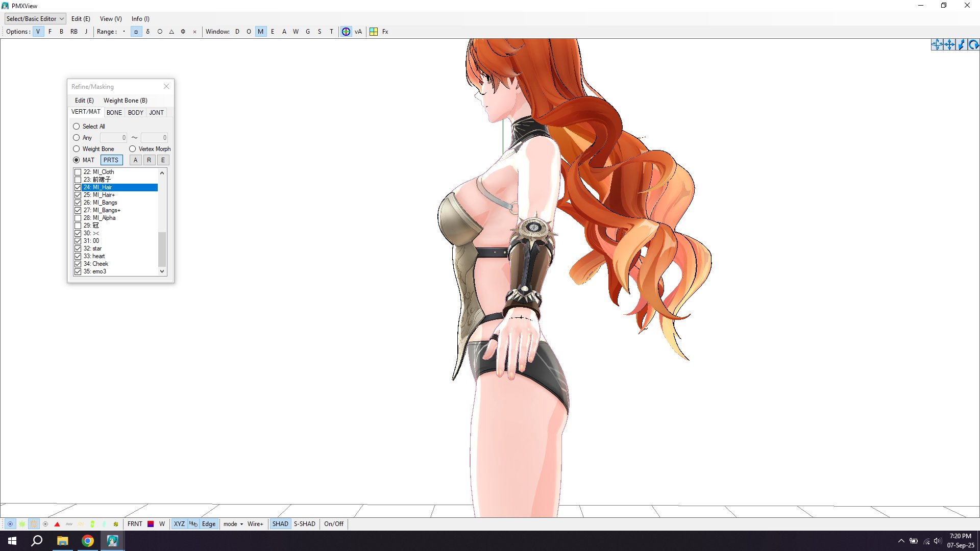980x551 pixels.
Task: Open the Select/Basic Editor dropdown
Action: pos(35,19)
